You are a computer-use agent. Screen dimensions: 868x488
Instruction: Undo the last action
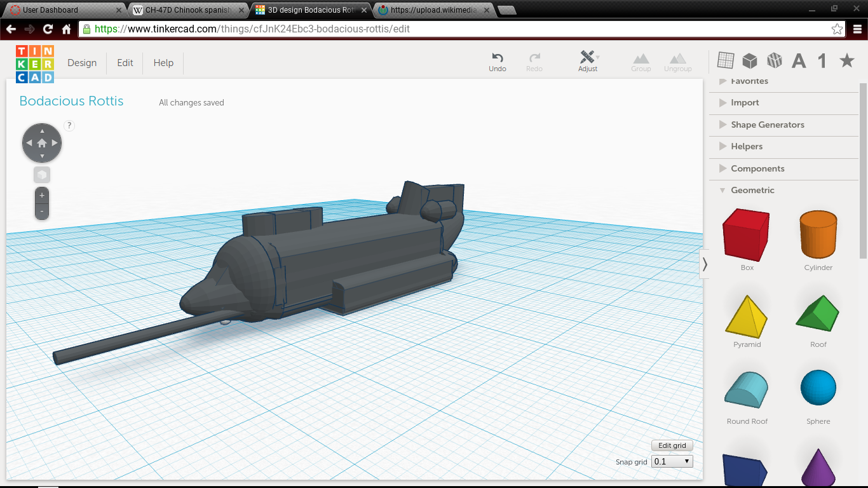tap(498, 62)
